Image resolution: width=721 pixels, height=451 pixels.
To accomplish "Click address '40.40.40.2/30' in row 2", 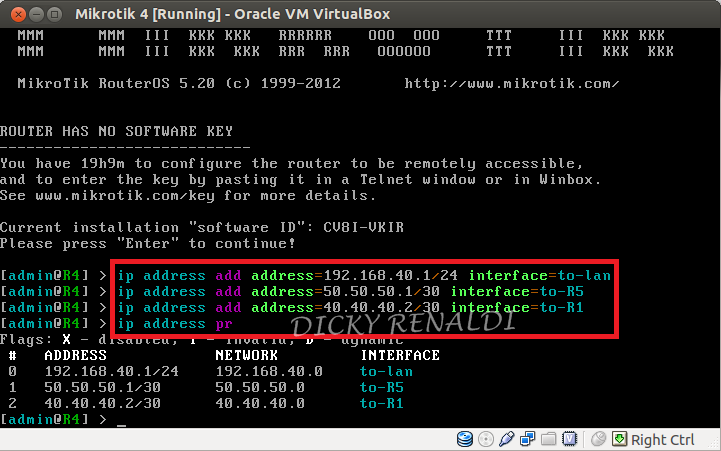I will point(103,404).
